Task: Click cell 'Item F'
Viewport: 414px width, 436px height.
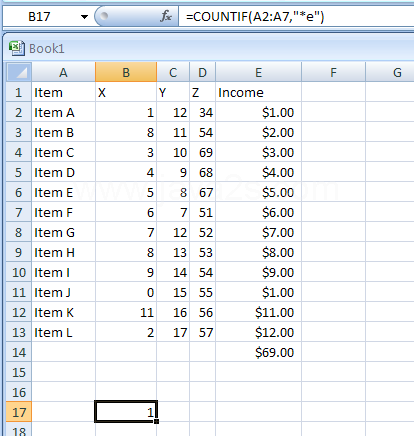Action: coord(63,212)
